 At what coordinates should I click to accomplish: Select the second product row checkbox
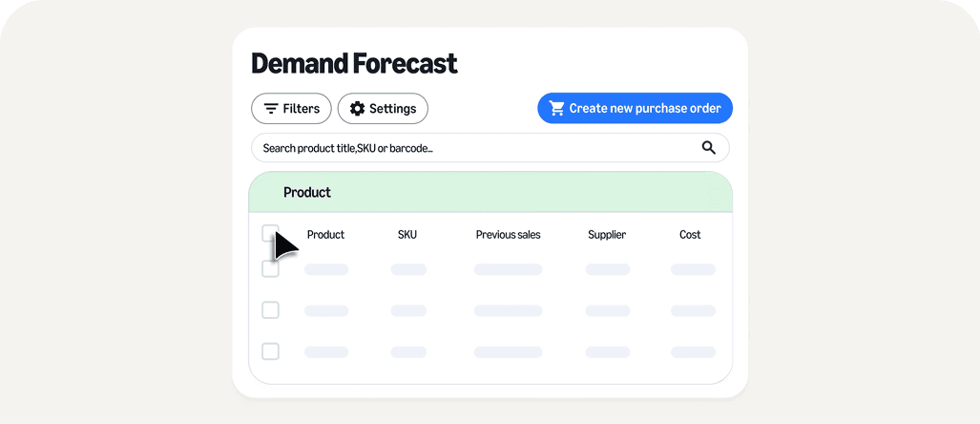click(x=270, y=310)
